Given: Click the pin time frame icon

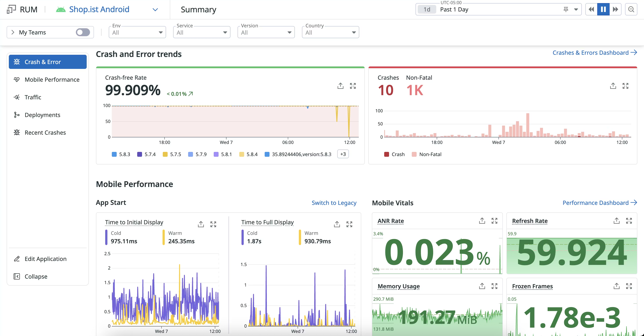Looking at the screenshot, I should point(566,9).
